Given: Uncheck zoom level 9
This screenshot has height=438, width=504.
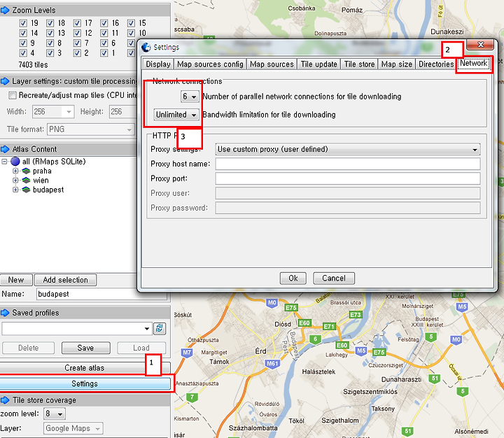Looking at the screenshot, I should (23, 43).
